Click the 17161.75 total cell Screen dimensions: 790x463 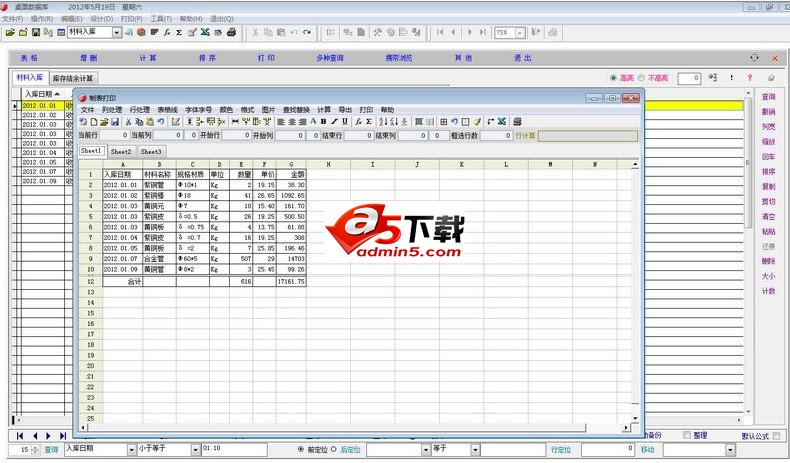pyautogui.click(x=291, y=282)
